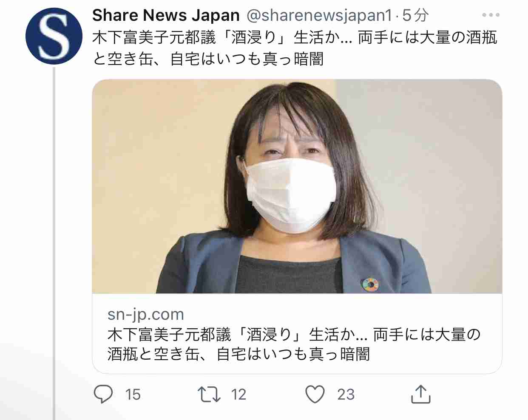The height and width of the screenshot is (420, 528).
Task: Click the second line of link card title
Action: [x=238, y=354]
